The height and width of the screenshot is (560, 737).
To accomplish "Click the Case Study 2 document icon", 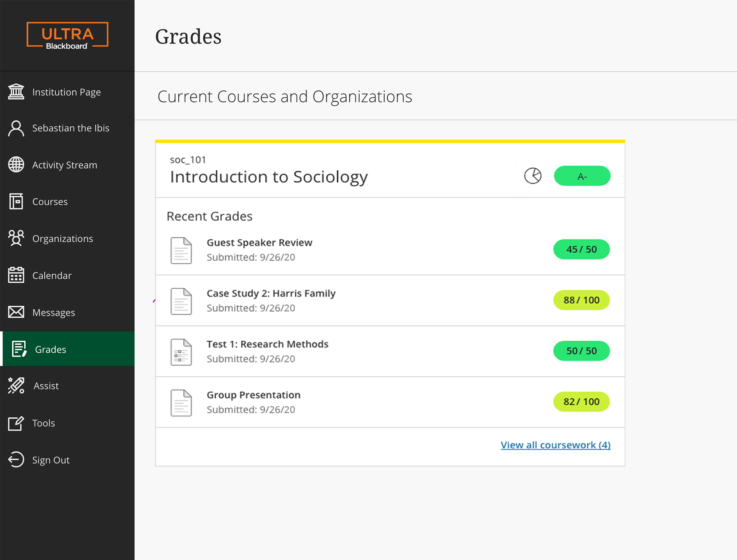I will [x=181, y=301].
